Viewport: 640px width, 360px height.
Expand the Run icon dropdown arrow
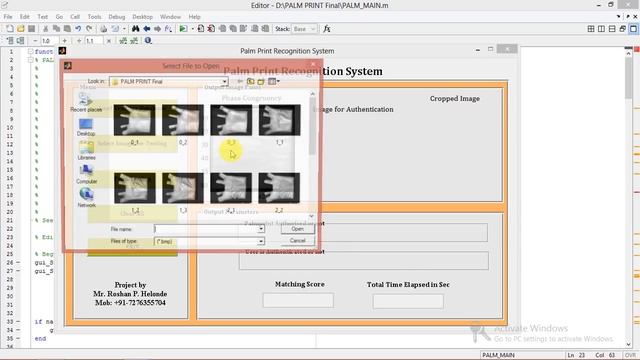(x=192, y=29)
